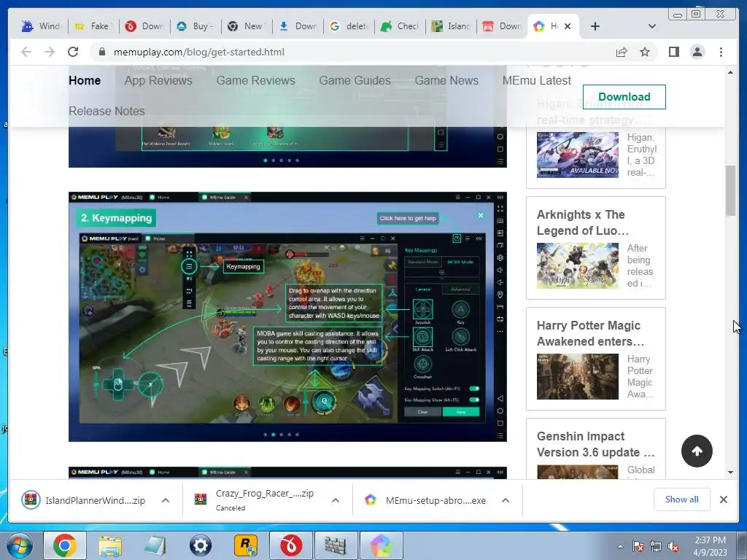Open Game News in site menu
747x560 pixels.
pos(446,80)
